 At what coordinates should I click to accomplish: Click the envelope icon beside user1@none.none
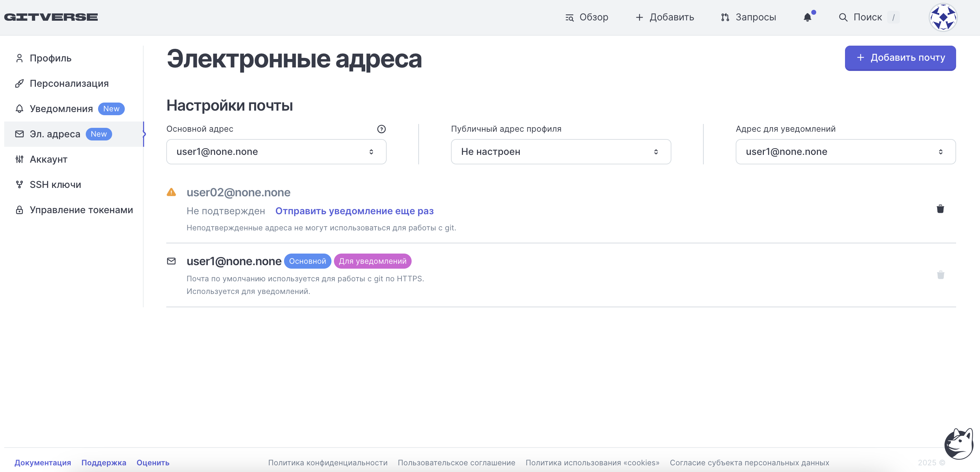(x=171, y=261)
